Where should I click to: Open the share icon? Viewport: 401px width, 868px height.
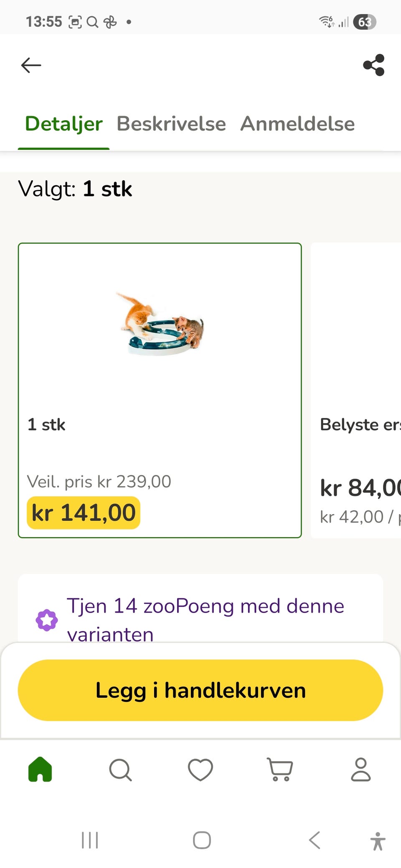[x=373, y=65]
